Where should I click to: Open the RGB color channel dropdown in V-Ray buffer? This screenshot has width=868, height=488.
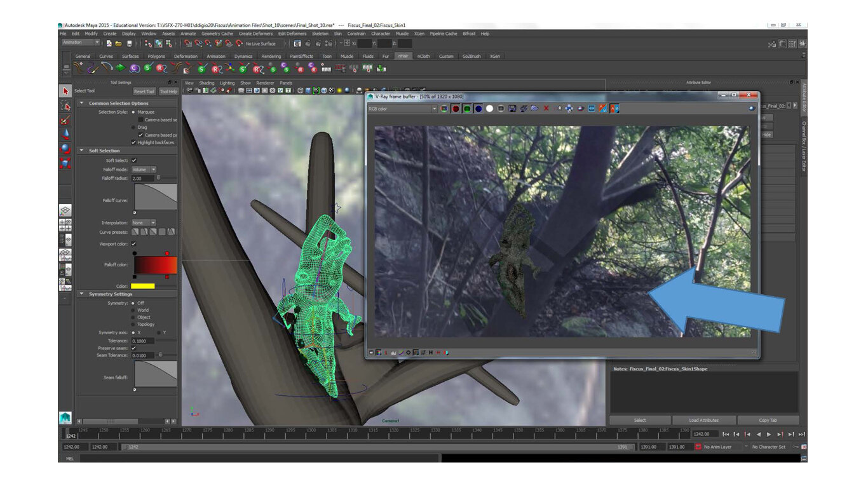(x=402, y=109)
